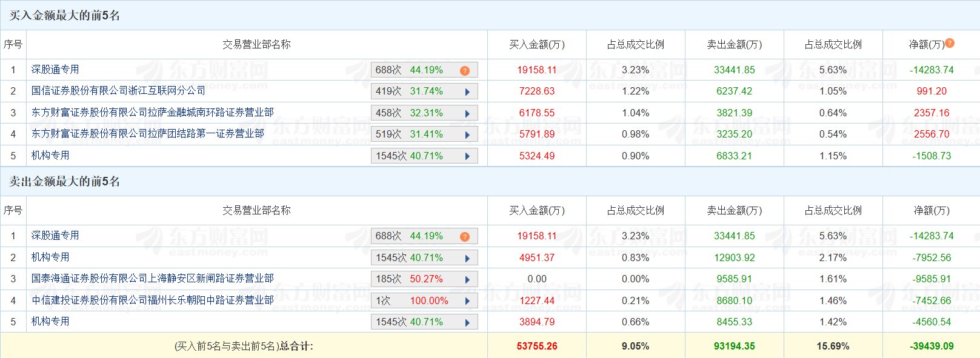The image size is (980, 358).
Task: Open 国信证券股份有限公司浙江互联网分公司 link
Action: point(118,91)
